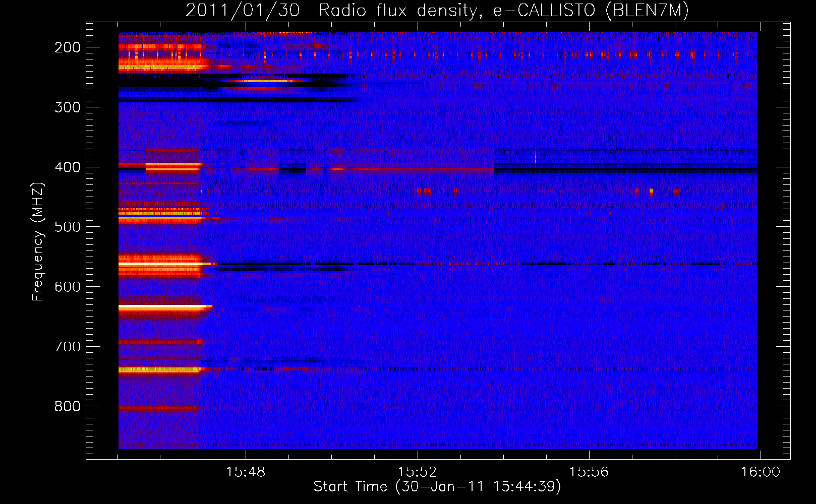Click the 200 frequency tick label
Screen dimensions: 816x504
click(68, 47)
